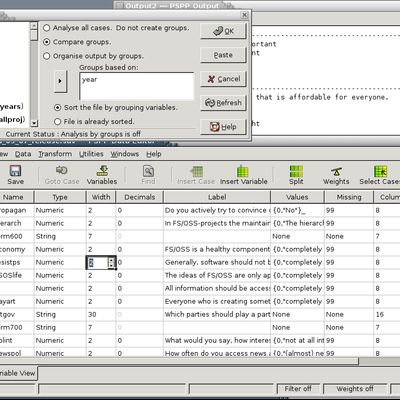Switch to the Variable View tab

pyautogui.click(x=18, y=373)
